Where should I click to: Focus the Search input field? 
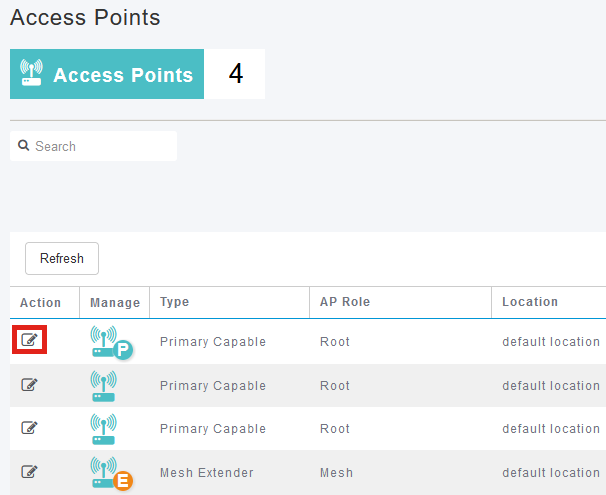pos(94,146)
